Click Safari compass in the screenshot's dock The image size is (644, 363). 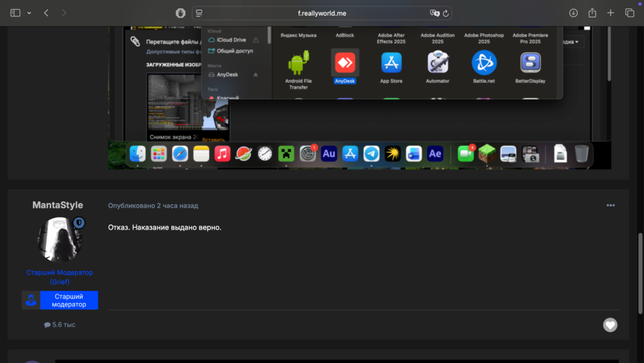pos(180,153)
